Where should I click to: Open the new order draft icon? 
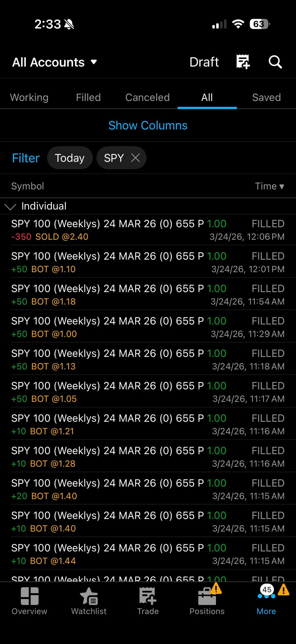(x=243, y=62)
